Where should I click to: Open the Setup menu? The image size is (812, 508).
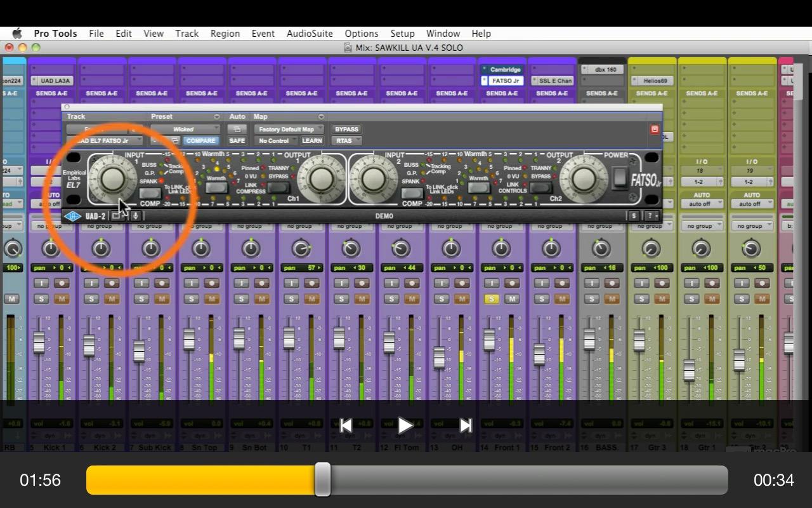pos(402,34)
